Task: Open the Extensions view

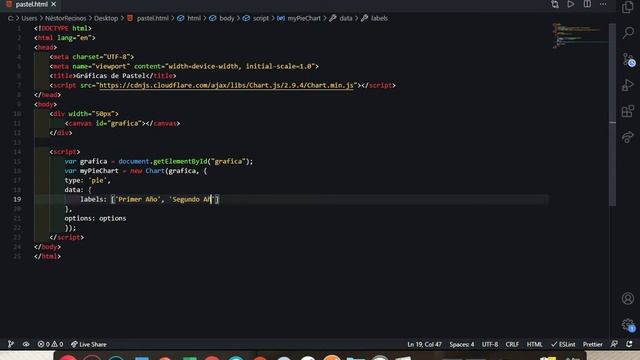Action: (628, 111)
